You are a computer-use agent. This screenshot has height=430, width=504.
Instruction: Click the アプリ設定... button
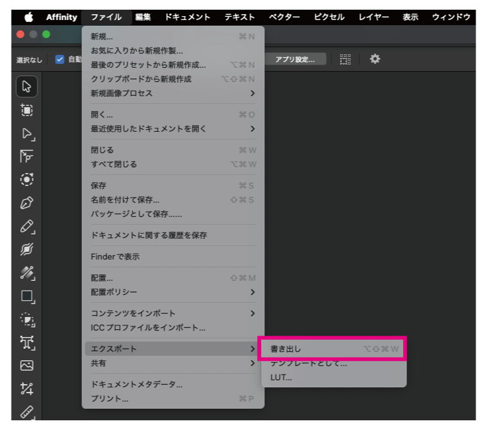tap(295, 59)
